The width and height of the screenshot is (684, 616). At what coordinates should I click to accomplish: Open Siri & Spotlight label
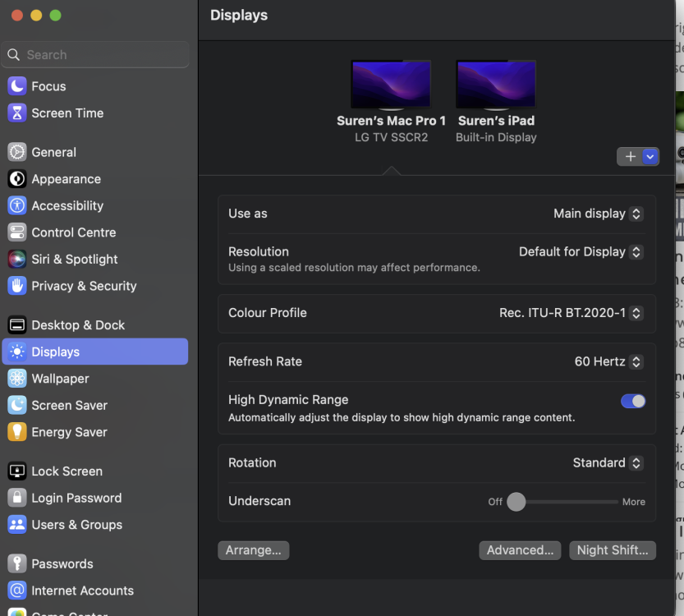(75, 260)
